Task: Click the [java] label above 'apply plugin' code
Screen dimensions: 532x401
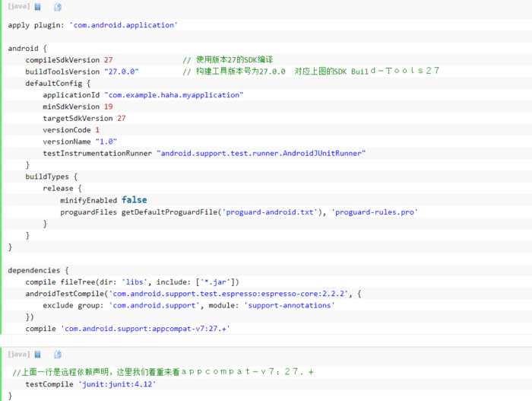Action: (19, 6)
